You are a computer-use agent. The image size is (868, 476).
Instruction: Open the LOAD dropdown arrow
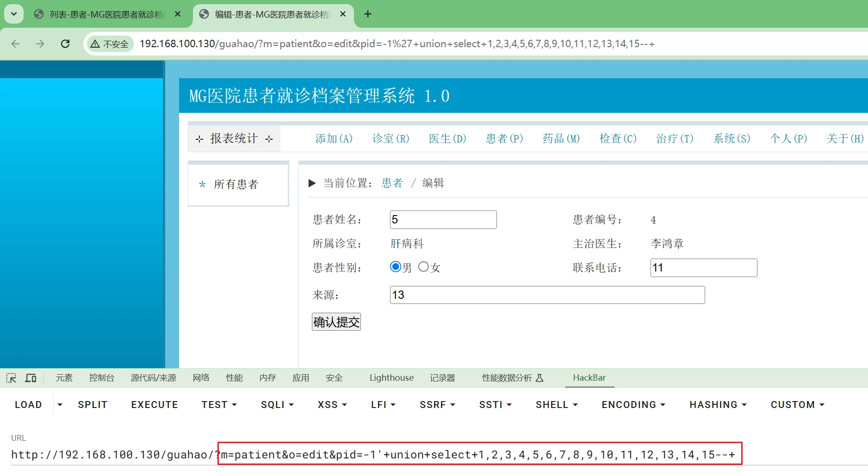[x=60, y=405]
